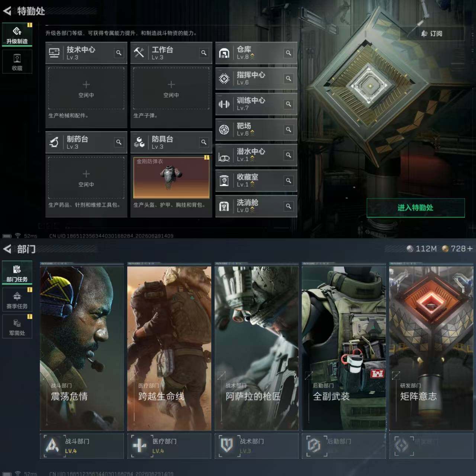Switch to the 收藏 sidebar tab

pyautogui.click(x=17, y=62)
